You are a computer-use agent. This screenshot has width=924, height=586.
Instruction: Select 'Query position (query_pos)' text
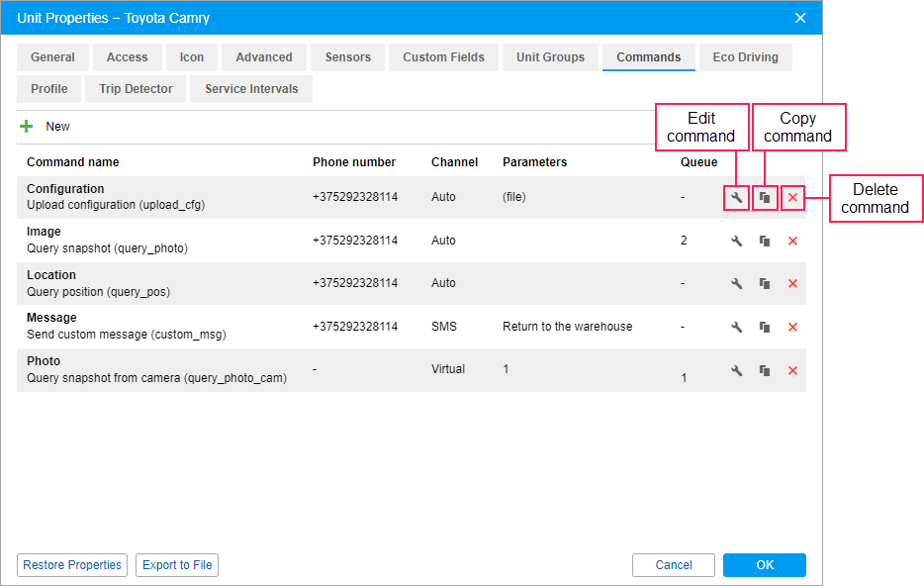(x=98, y=292)
